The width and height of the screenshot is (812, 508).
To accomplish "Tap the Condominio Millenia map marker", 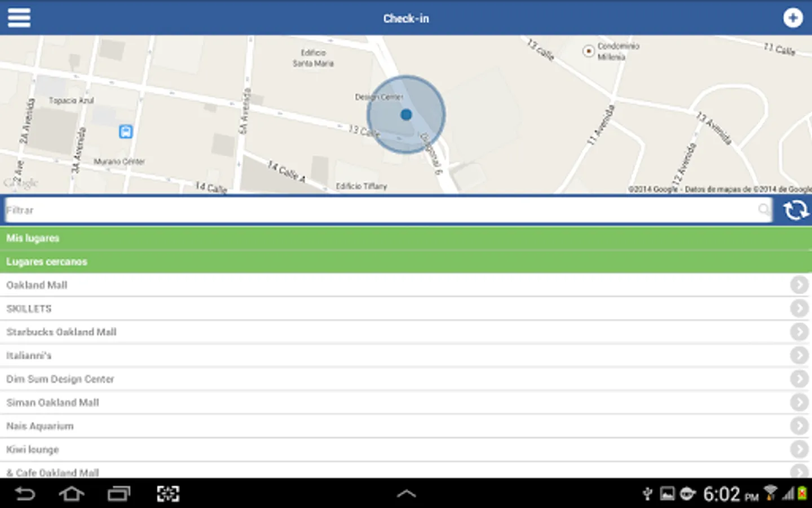I will point(588,51).
